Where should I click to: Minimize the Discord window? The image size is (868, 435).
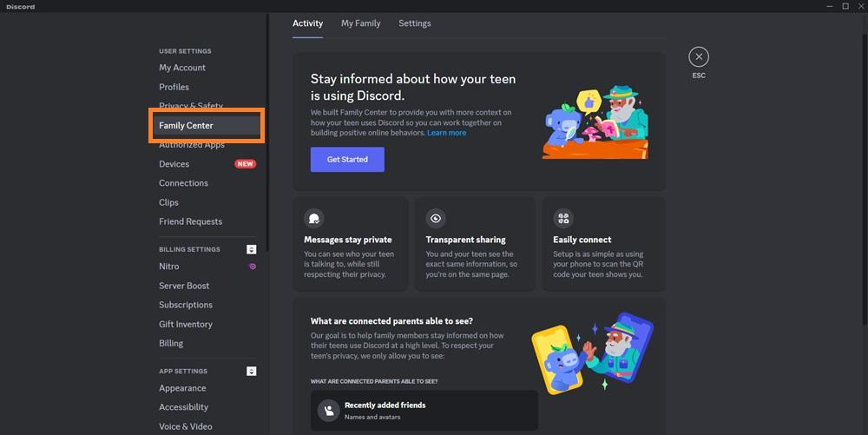click(829, 6)
